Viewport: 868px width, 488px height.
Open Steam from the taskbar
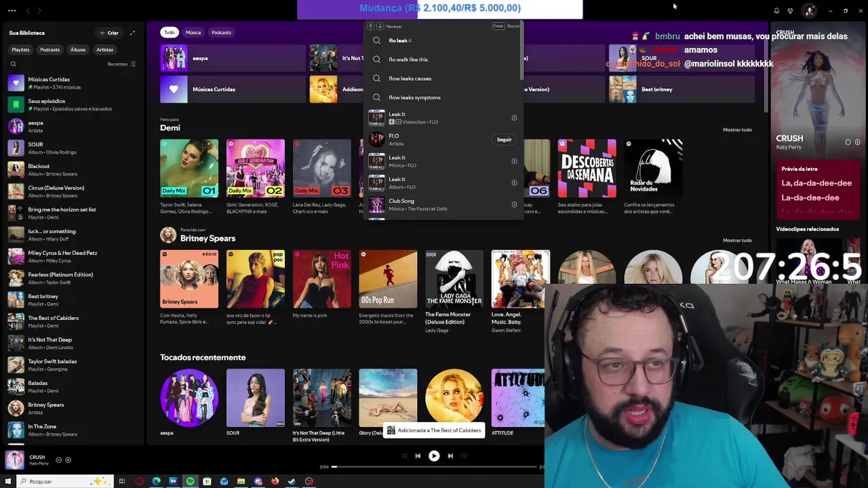(292, 482)
